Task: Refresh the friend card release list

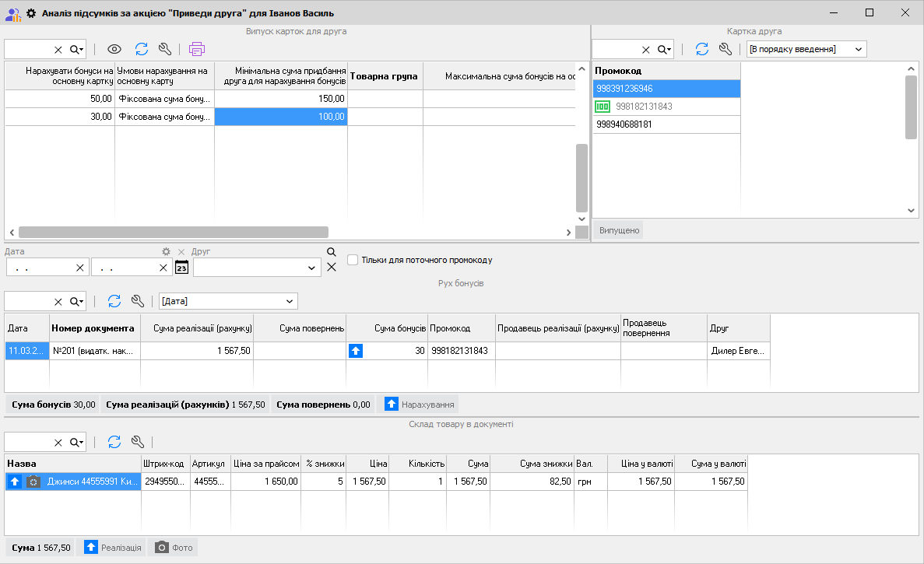Action: (x=141, y=49)
